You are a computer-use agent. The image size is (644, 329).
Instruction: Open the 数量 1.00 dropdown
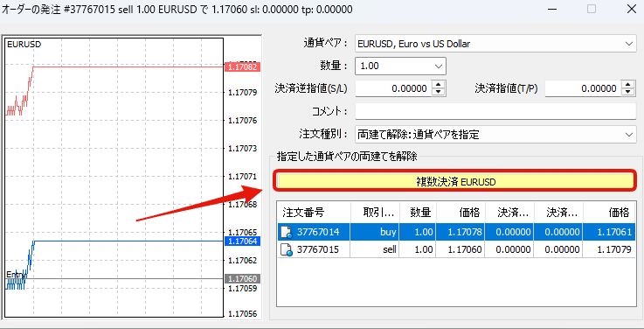(400, 66)
